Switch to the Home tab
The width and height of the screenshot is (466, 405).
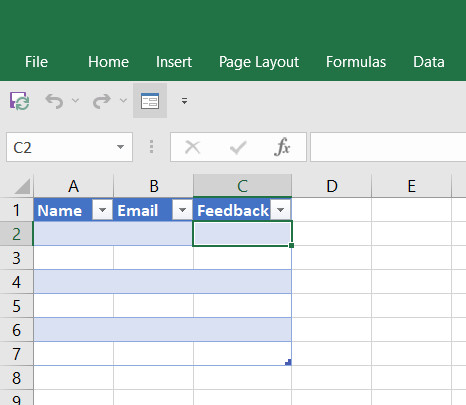(108, 62)
